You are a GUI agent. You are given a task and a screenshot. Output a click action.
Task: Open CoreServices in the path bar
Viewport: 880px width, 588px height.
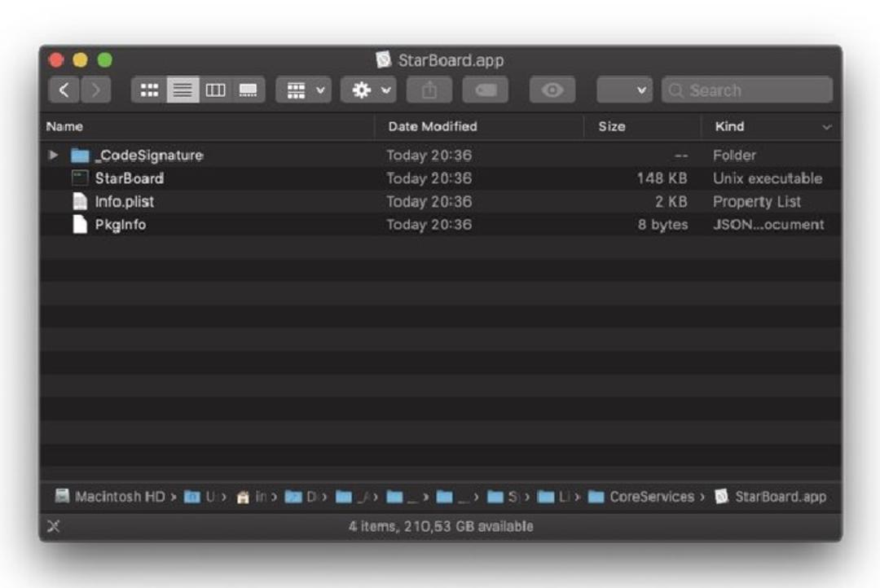point(641,497)
